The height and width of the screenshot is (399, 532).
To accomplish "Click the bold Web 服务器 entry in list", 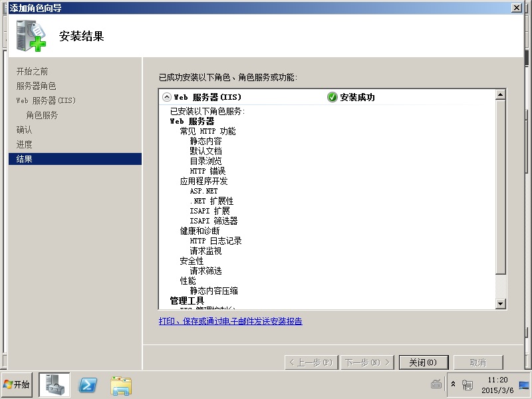I will click(x=192, y=121).
